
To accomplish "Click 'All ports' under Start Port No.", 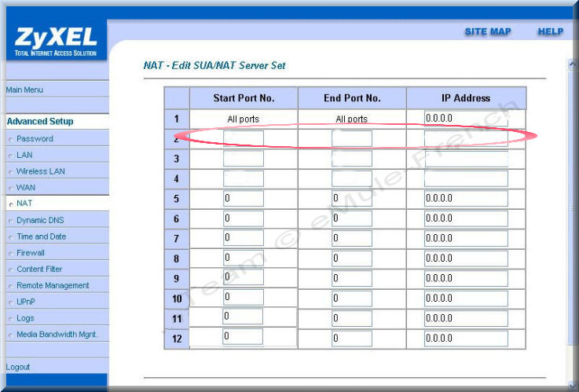I will click(x=244, y=119).
